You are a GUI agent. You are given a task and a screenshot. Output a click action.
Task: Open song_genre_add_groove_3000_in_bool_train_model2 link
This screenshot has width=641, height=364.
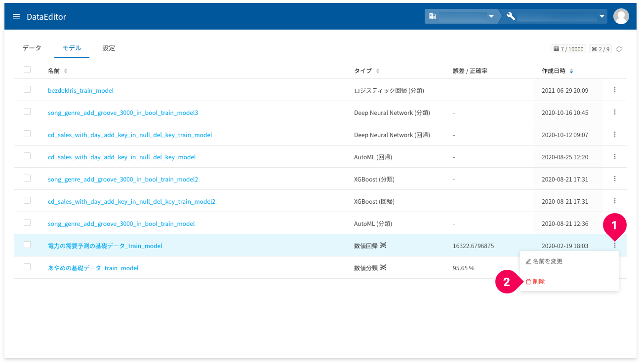[123, 179]
